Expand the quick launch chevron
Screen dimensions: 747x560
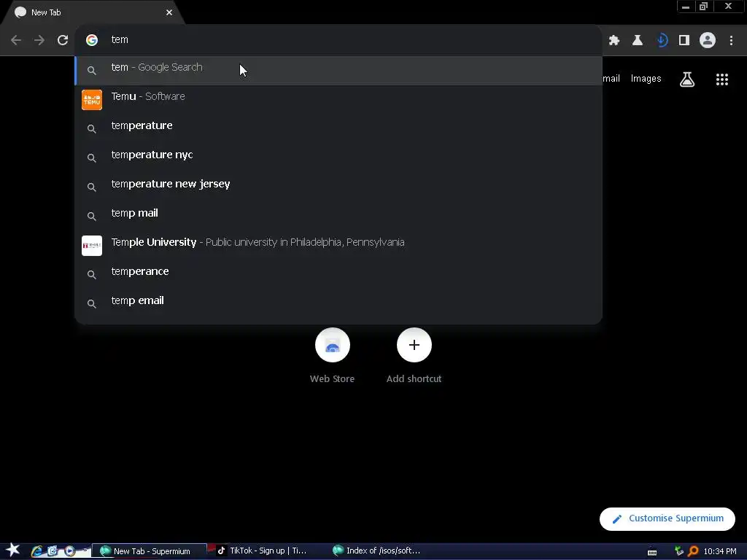click(85, 549)
